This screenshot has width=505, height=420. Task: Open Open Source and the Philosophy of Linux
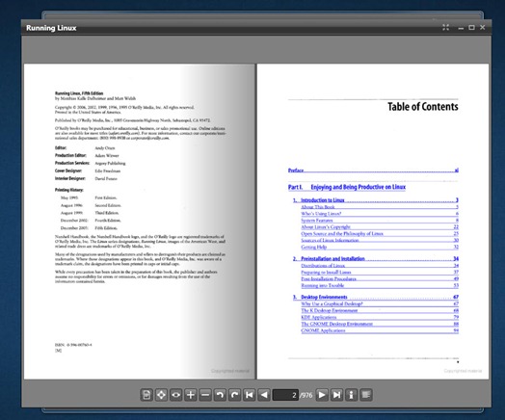coord(380,234)
